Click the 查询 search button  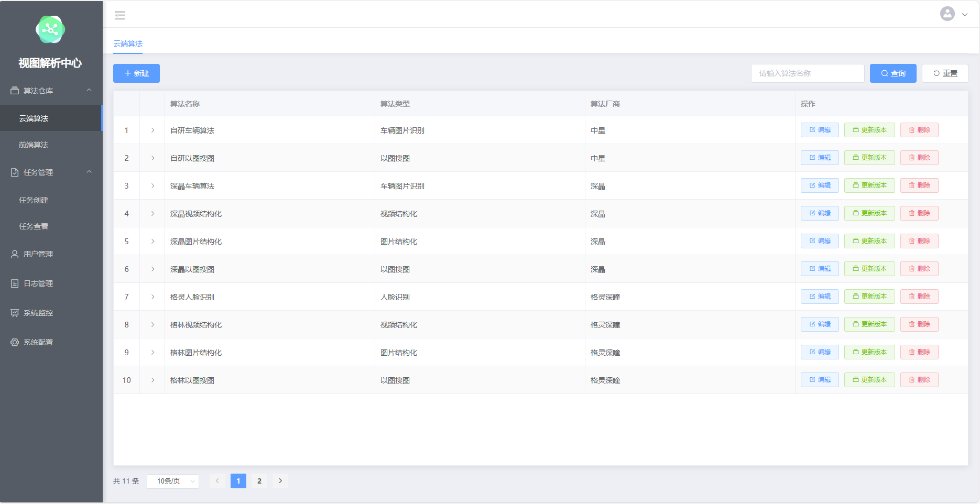(892, 73)
